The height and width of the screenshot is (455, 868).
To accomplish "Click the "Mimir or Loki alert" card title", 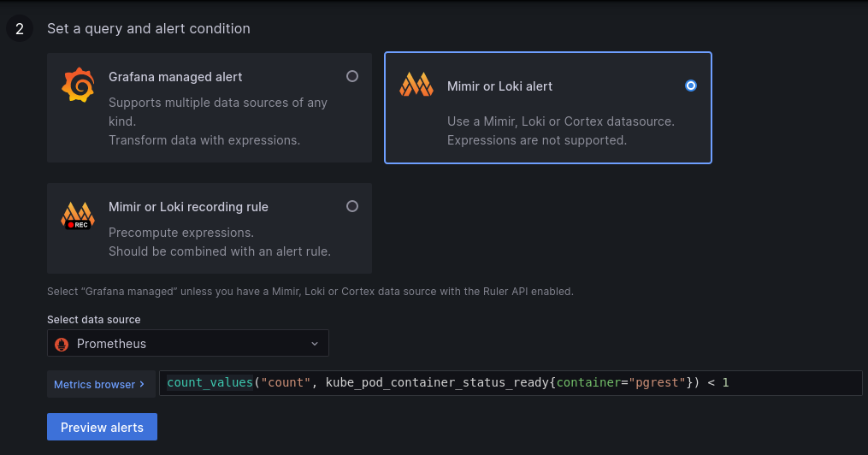I will click(x=500, y=86).
